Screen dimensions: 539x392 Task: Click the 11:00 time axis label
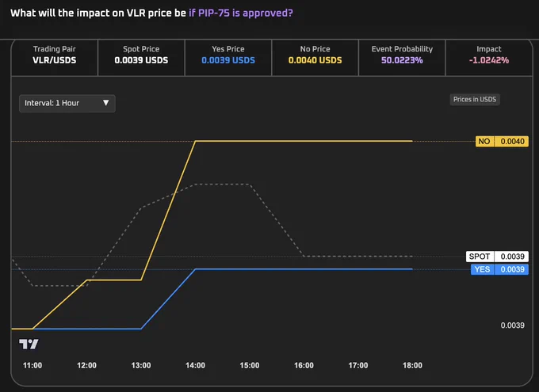pyautogui.click(x=32, y=365)
